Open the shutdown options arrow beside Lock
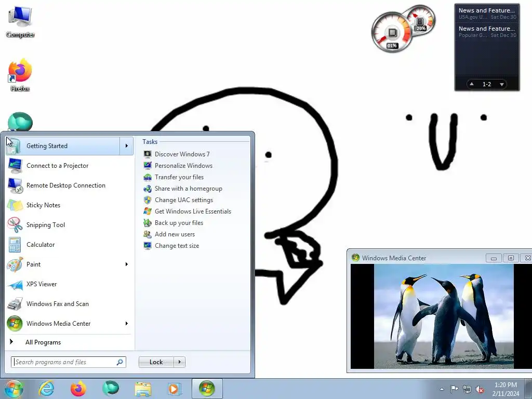 click(179, 362)
